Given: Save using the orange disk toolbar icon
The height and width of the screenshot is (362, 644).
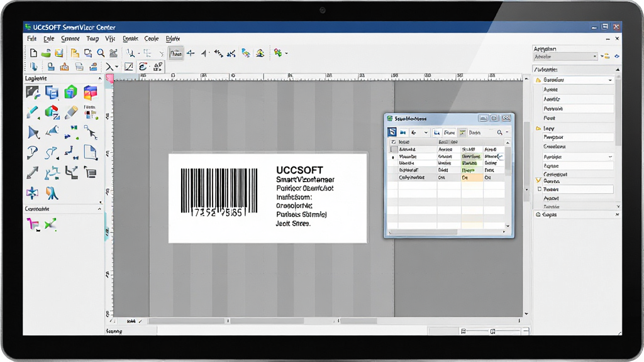Looking at the screenshot, I should tap(59, 53).
